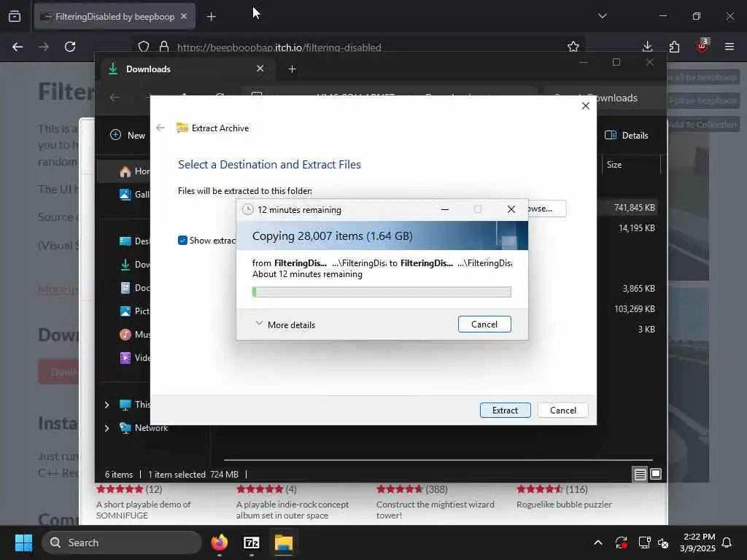The height and width of the screenshot is (560, 747).
Task: Open Firefox list all tabs dropdown
Action: 602,16
